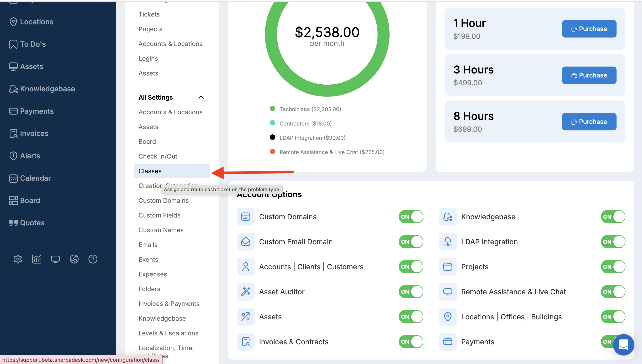
Task: Open the live chat bubble widget
Action: tap(623, 345)
